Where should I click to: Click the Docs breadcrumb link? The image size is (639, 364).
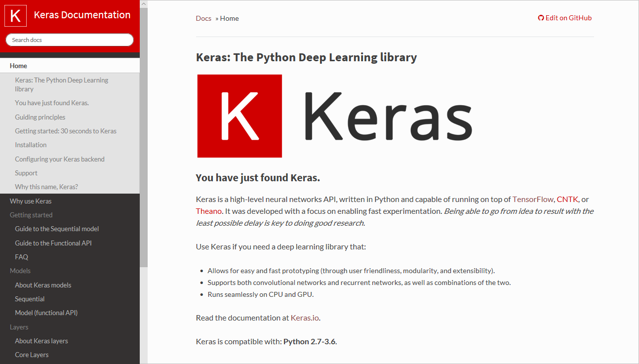pyautogui.click(x=203, y=18)
